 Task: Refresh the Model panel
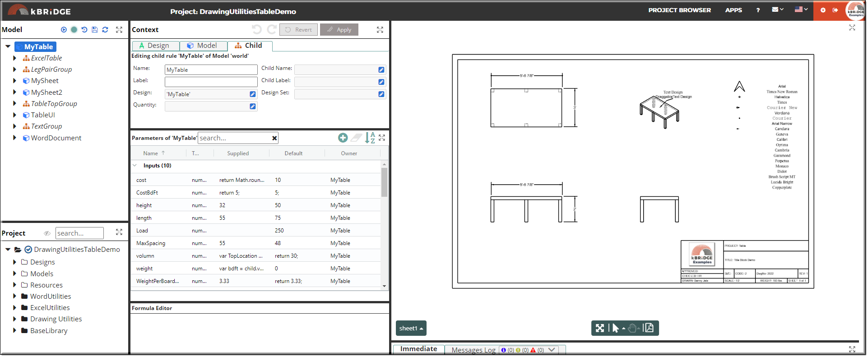105,30
